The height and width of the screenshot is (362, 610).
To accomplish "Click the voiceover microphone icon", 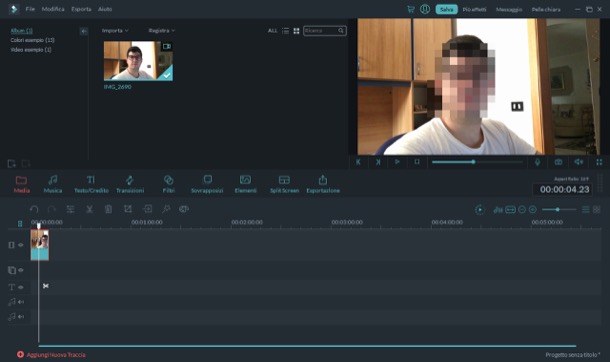I will pyautogui.click(x=537, y=162).
